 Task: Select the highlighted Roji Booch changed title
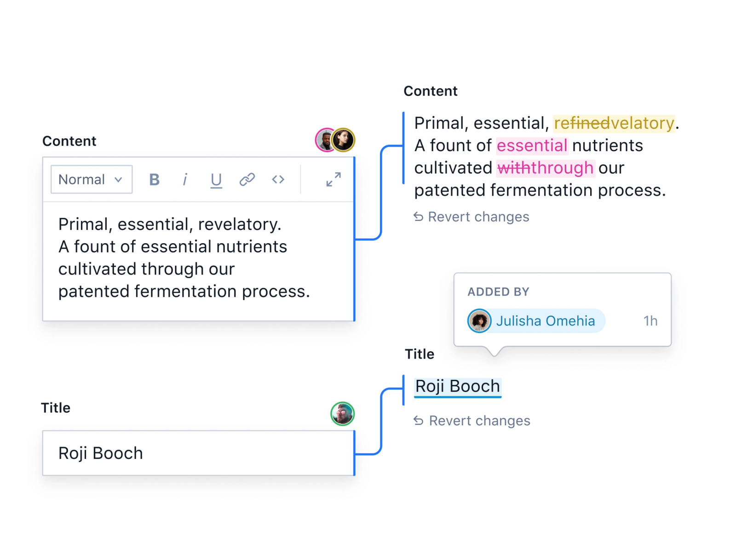coord(458,387)
